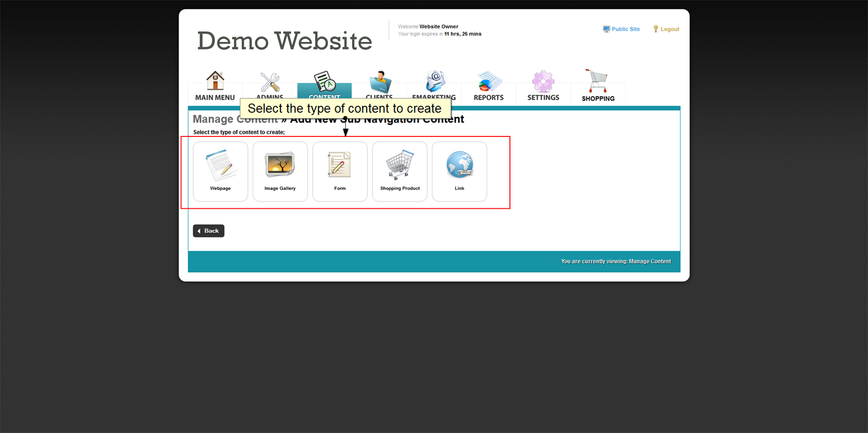Open the Public Site link
This screenshot has height=433, width=868.
pyautogui.click(x=625, y=29)
